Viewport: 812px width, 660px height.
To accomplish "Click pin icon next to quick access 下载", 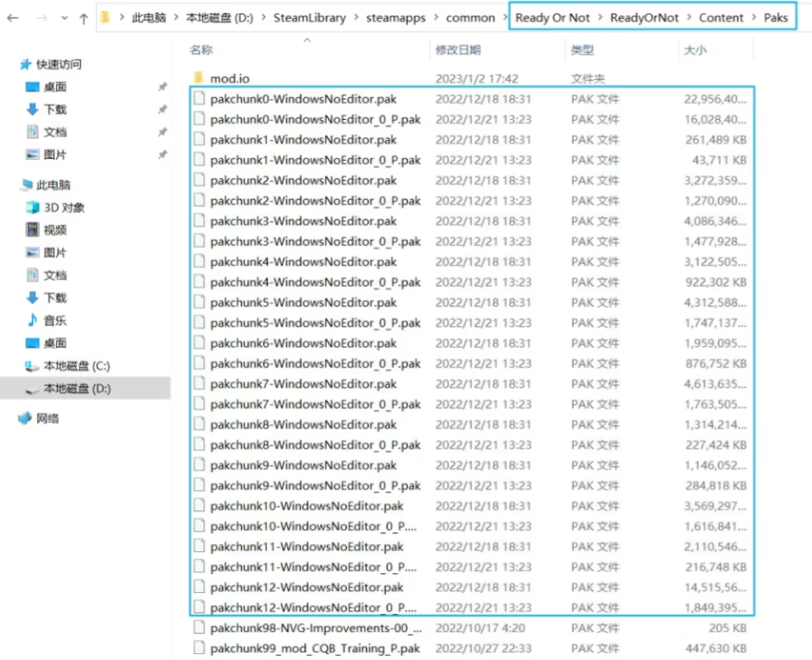I will [x=162, y=110].
